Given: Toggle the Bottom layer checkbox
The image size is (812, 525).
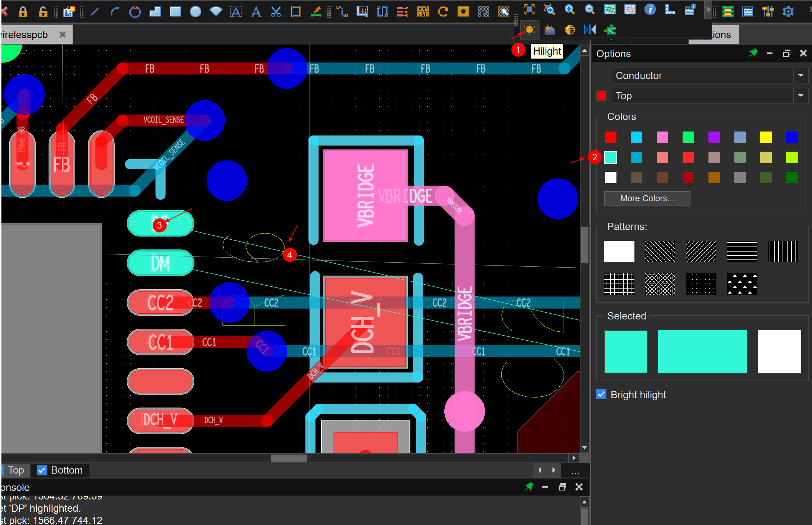Looking at the screenshot, I should 42,470.
